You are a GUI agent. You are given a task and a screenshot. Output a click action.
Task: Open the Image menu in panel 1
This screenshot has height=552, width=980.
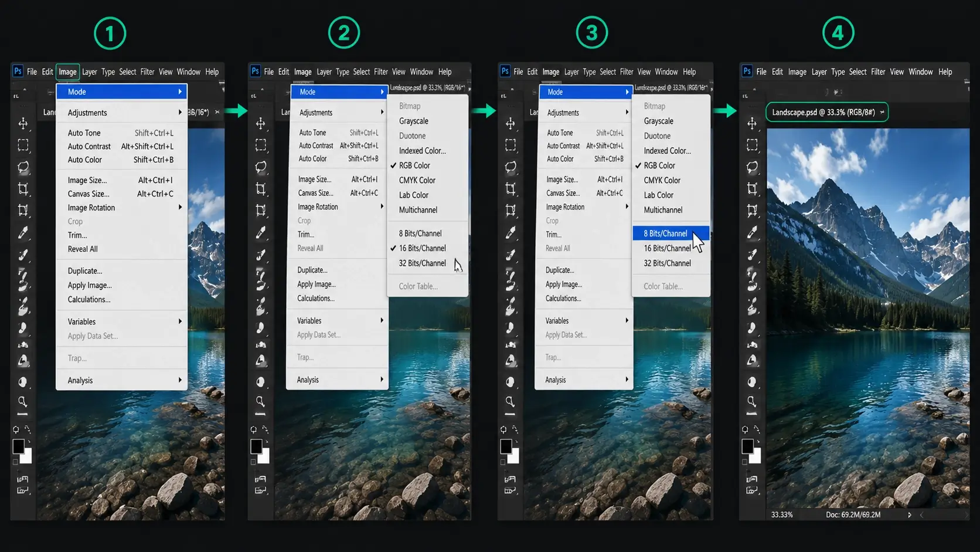tap(67, 72)
